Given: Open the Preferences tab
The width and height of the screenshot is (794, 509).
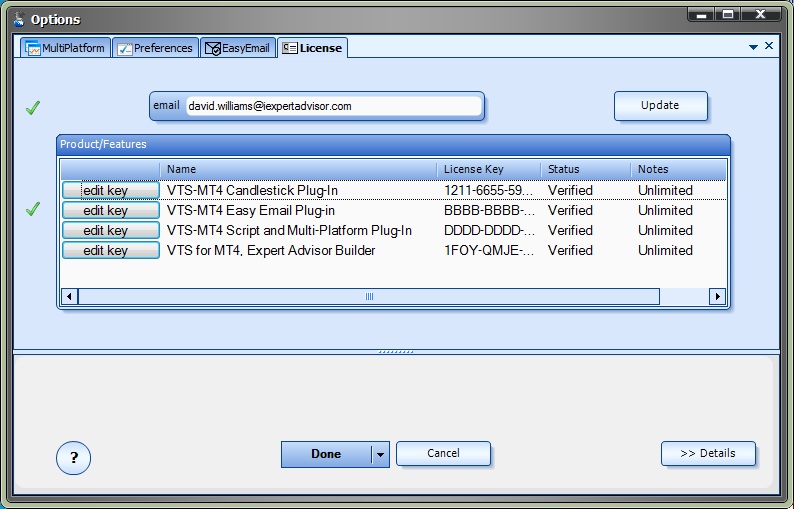Looking at the screenshot, I should point(155,48).
